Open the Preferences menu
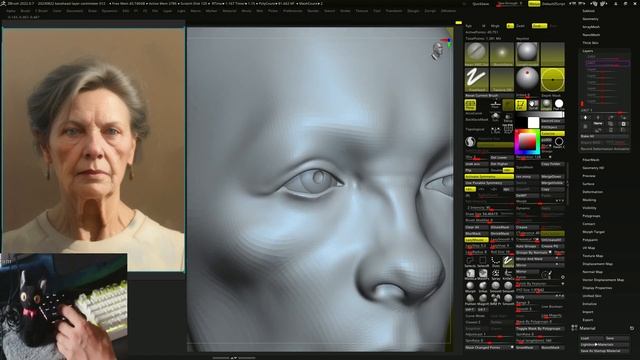 293,11
